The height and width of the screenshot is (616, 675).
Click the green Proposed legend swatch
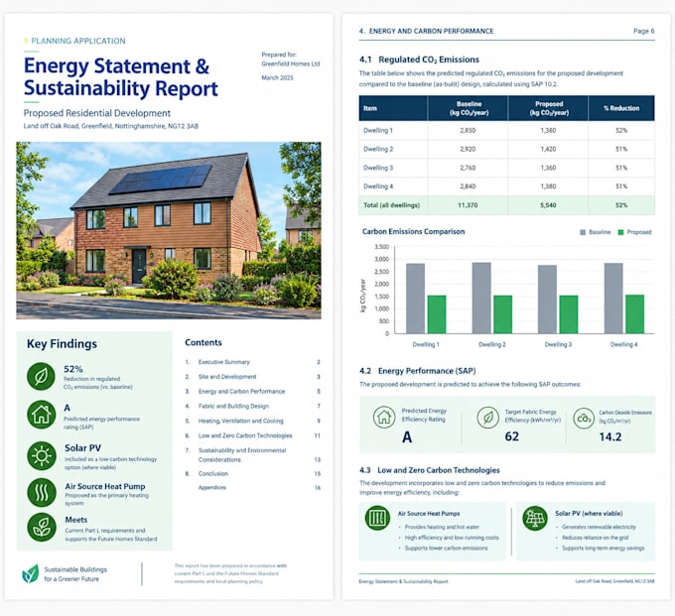pyautogui.click(x=620, y=232)
